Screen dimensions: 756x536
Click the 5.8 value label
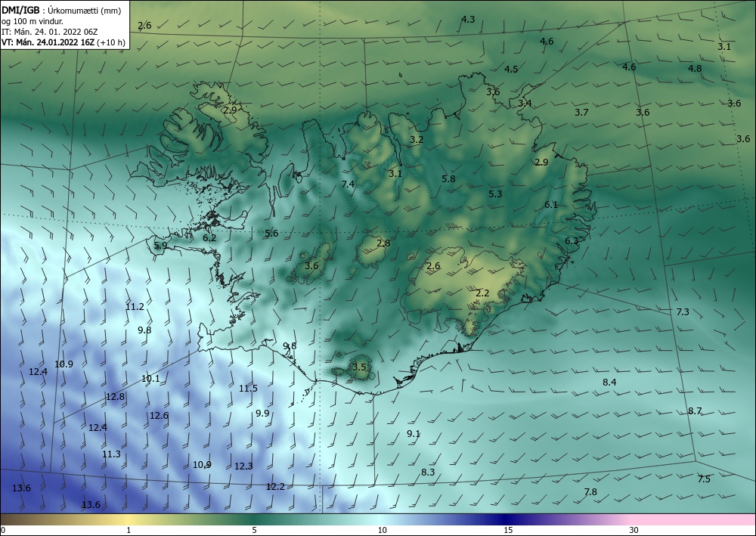(448, 179)
